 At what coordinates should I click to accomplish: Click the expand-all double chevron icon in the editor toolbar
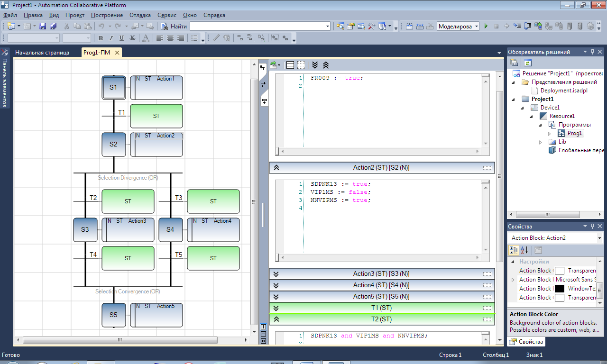point(314,65)
